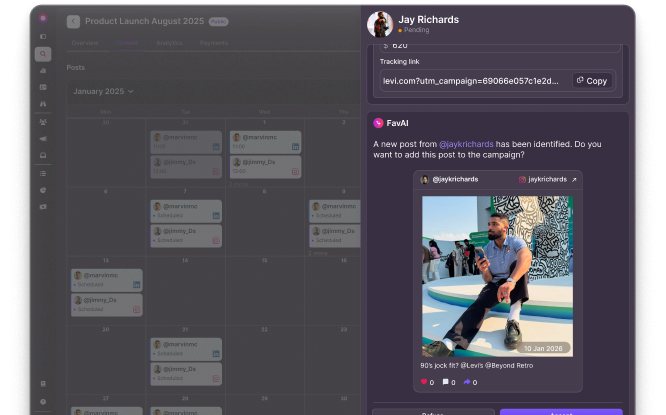
Task: Open @marvinmc scheduled post on Thursday 9
Action: tap(335, 211)
